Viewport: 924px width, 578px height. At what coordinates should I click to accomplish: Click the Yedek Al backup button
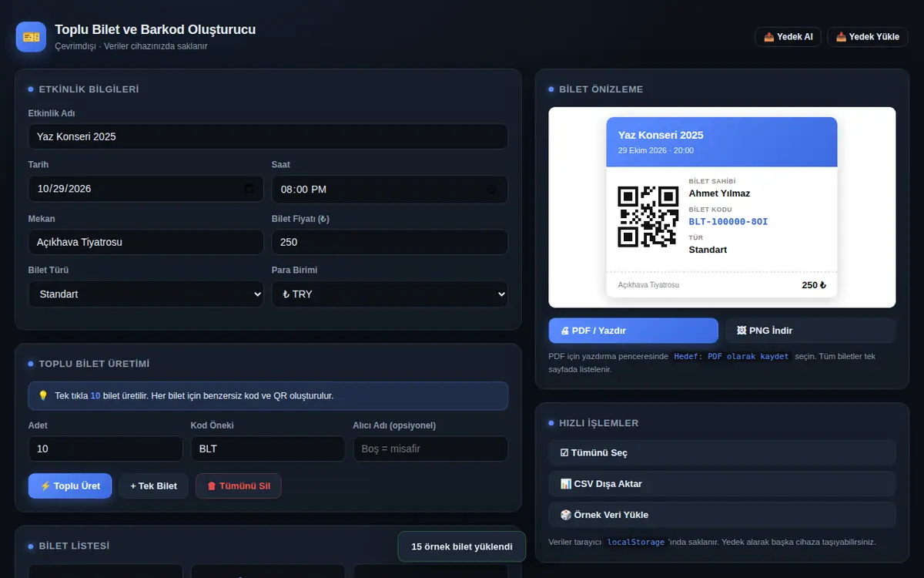point(788,37)
